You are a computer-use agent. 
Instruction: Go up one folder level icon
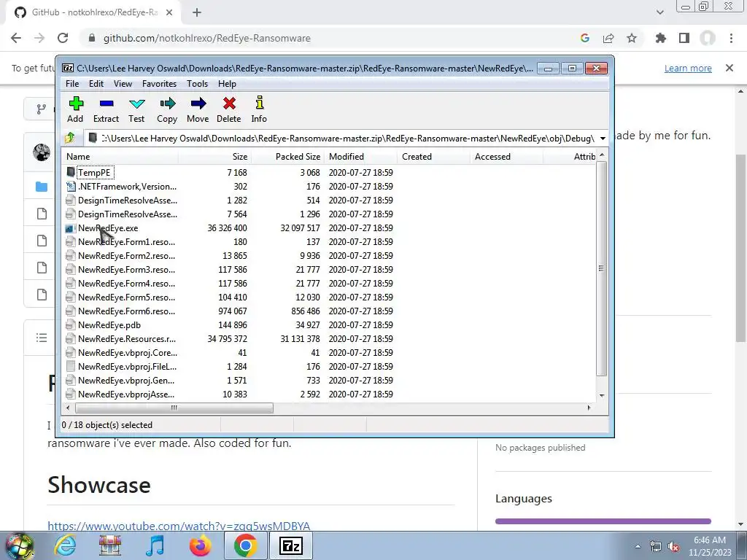coord(70,138)
